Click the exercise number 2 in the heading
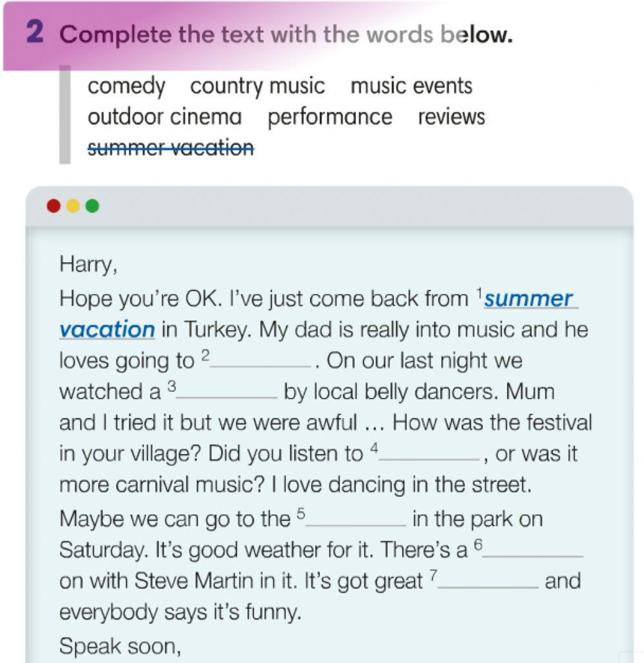Screen dimensions: 644x663 pos(35,33)
